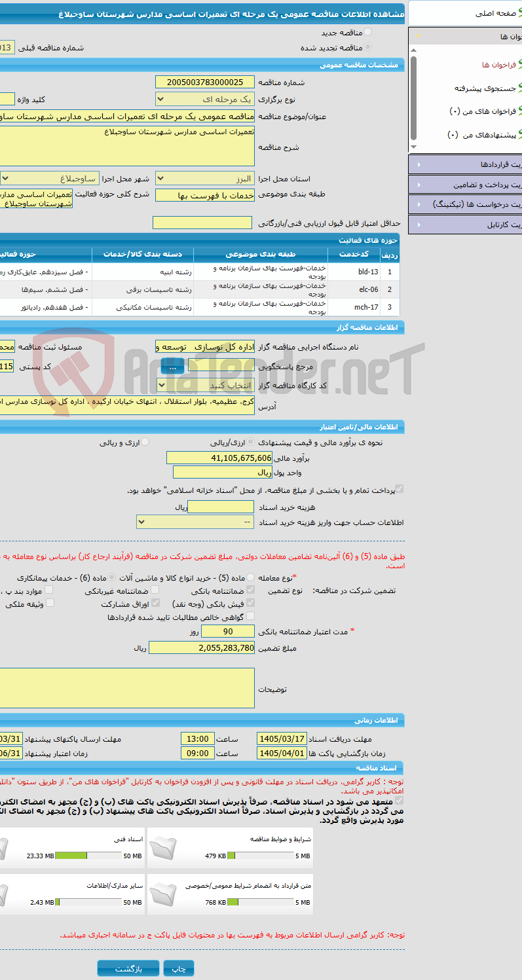Select the مناقصه جدید radio button
522x980 pixels.
(x=368, y=31)
